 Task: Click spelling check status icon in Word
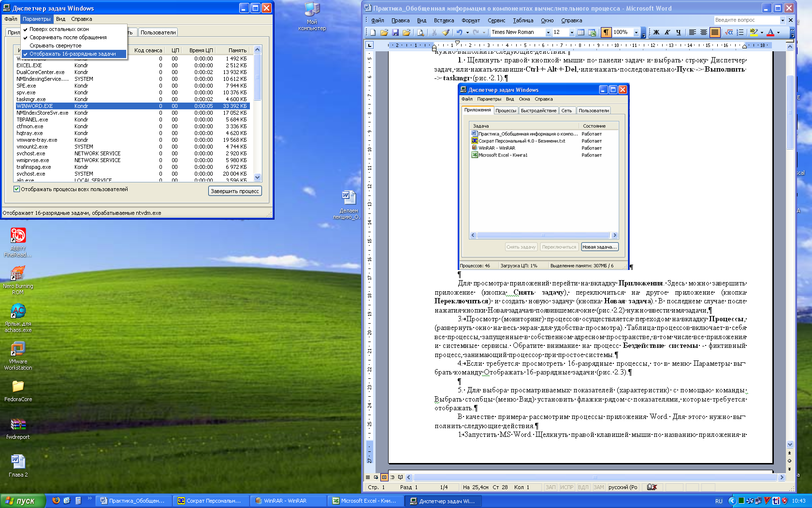tap(652, 487)
